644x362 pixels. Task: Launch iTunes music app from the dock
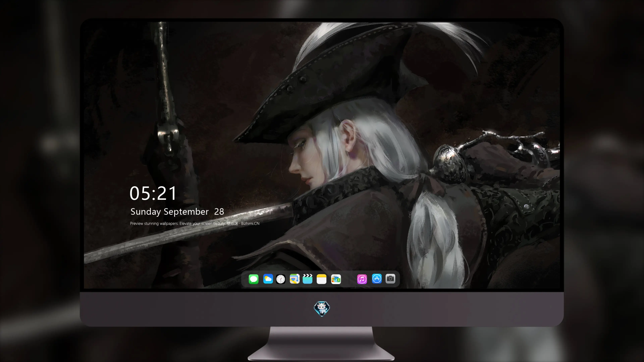pyautogui.click(x=362, y=279)
